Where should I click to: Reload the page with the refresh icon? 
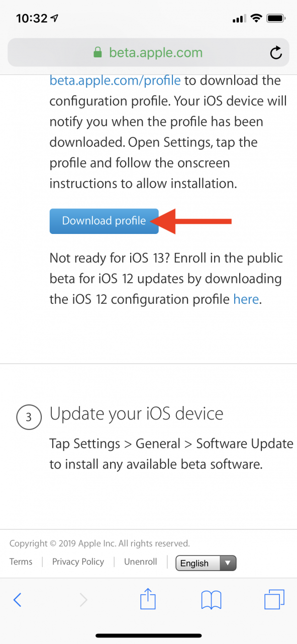tap(275, 53)
